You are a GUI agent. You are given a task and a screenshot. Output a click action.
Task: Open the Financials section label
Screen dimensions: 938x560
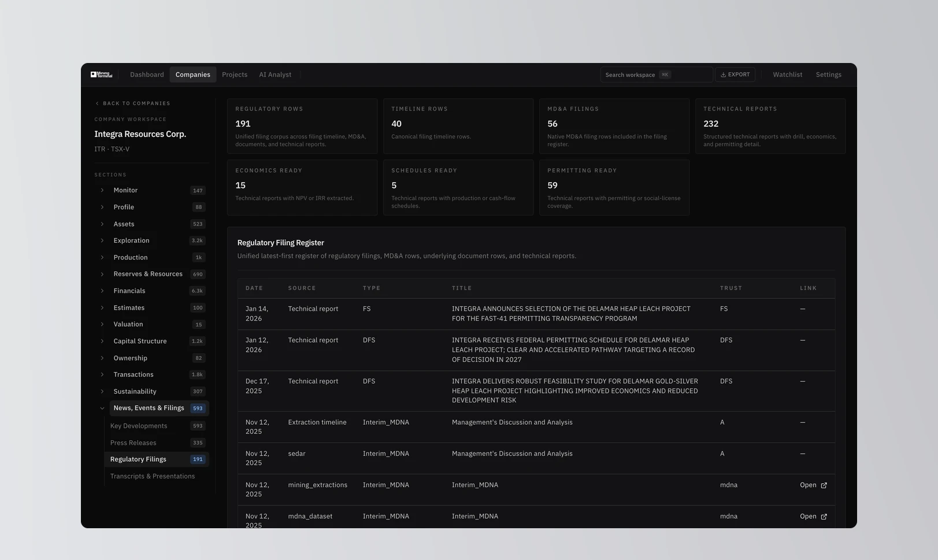point(129,291)
